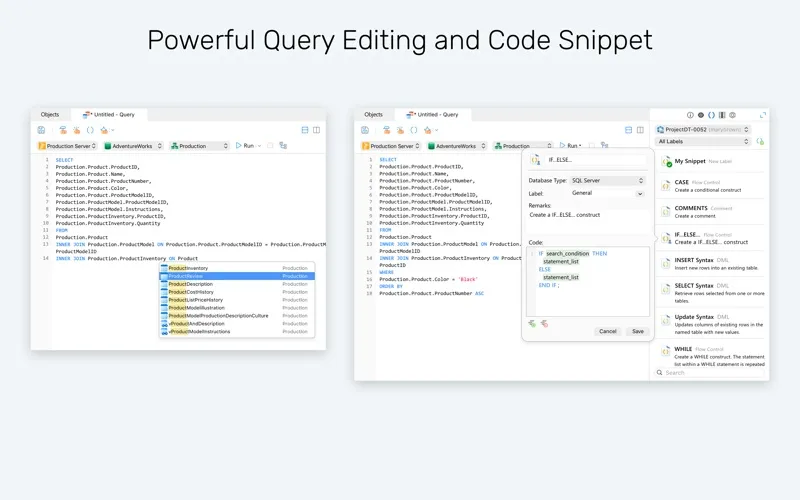Choose ProductInventory from the autocomplete list
Screen dimensions: 800x500
pyautogui.click(x=237, y=268)
